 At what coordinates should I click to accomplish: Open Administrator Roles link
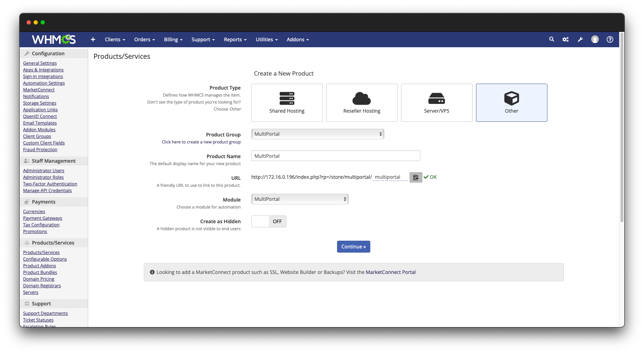point(43,177)
